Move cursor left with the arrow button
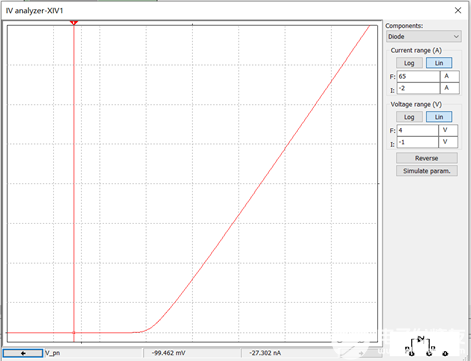 coord(23,353)
